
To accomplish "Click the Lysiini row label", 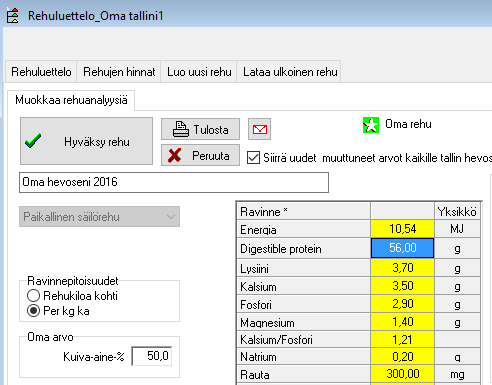I will 303,268.
